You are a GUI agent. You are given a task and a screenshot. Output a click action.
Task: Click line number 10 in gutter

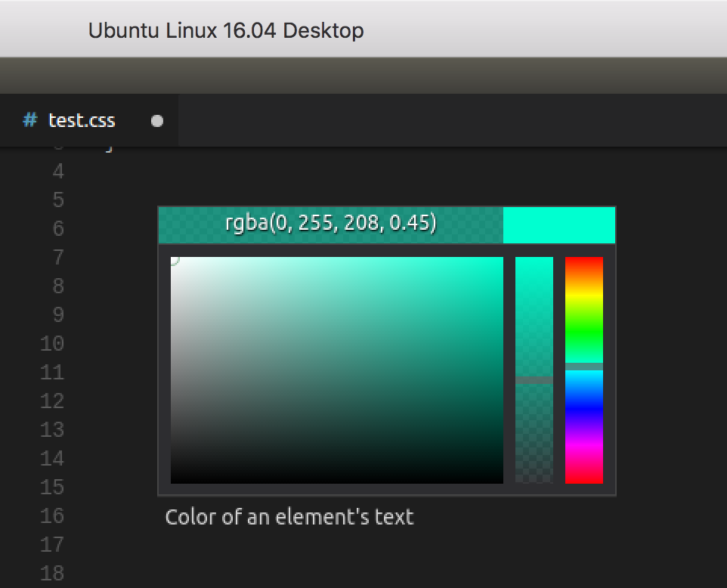tap(52, 344)
